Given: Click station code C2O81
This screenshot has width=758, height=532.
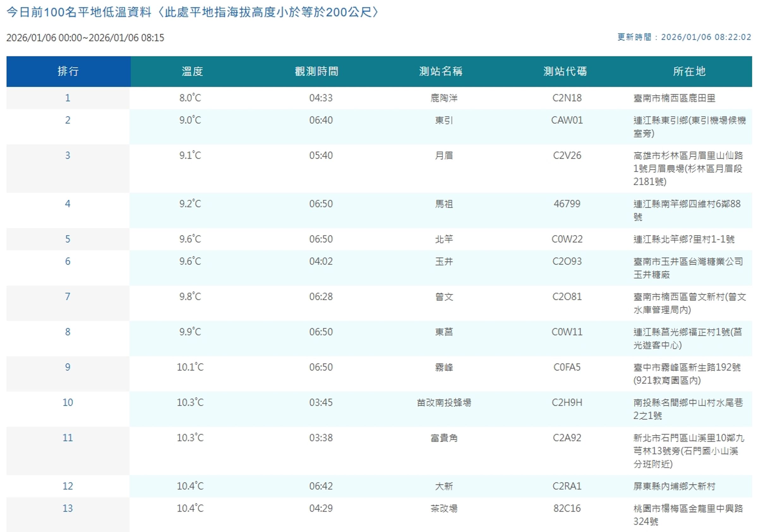Looking at the screenshot, I should (567, 297).
